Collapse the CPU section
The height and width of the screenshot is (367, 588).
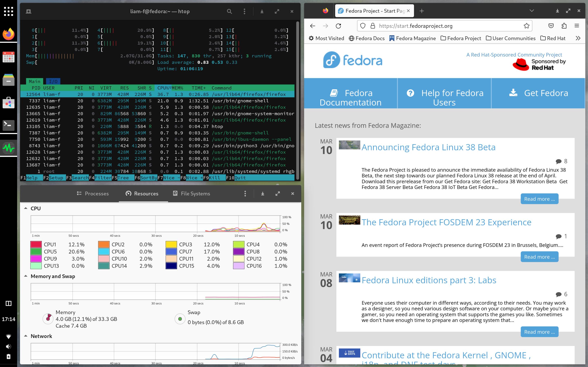26,208
